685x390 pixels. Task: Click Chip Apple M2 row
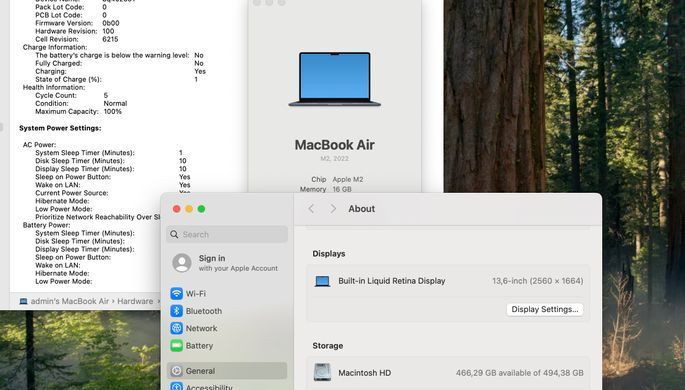(x=337, y=179)
